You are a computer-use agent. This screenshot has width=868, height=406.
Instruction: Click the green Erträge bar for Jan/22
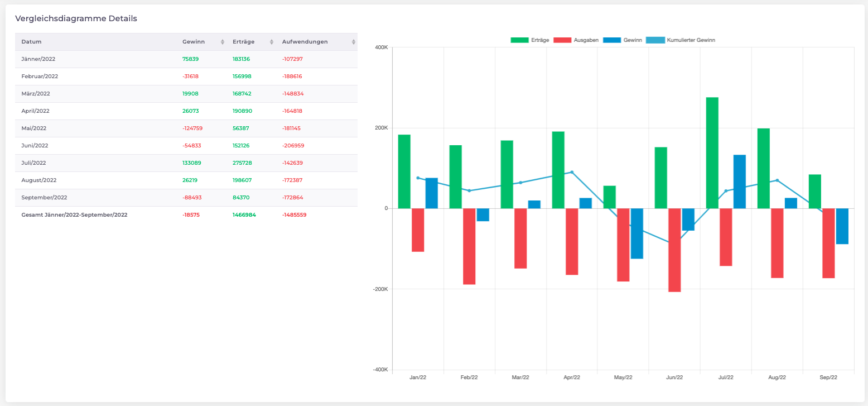pos(404,171)
